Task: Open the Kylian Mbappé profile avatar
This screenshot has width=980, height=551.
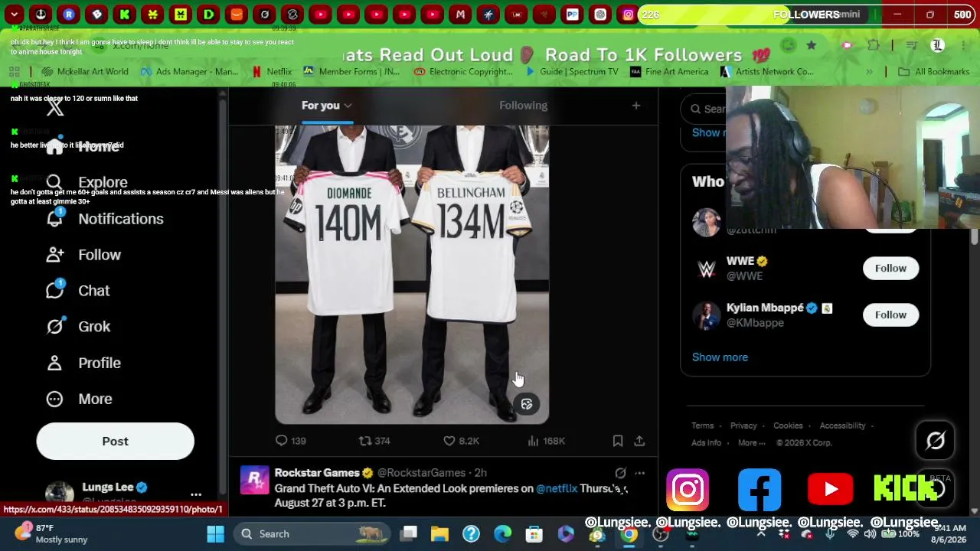Action: coord(706,315)
